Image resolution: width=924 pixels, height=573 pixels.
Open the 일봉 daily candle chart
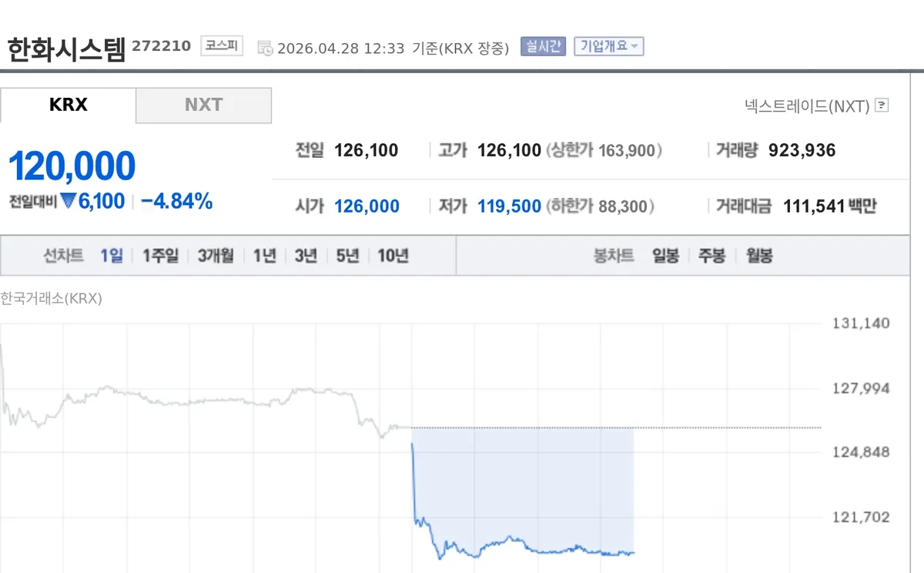click(666, 256)
